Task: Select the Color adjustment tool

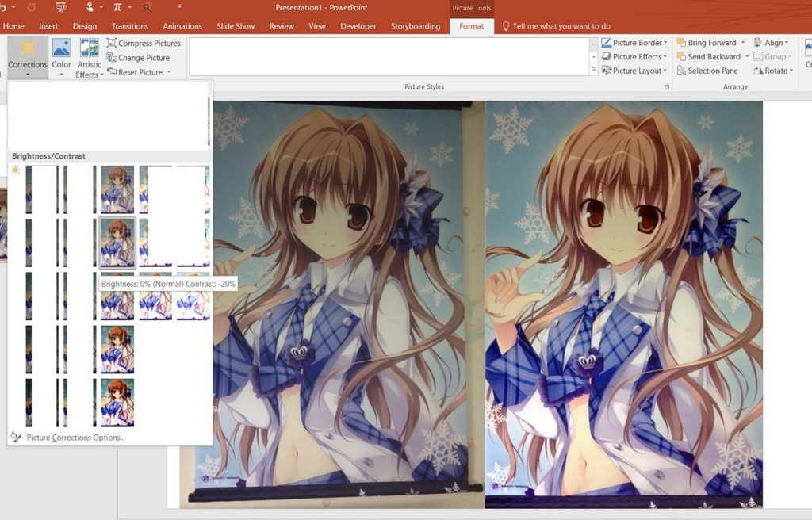Action: [x=61, y=55]
